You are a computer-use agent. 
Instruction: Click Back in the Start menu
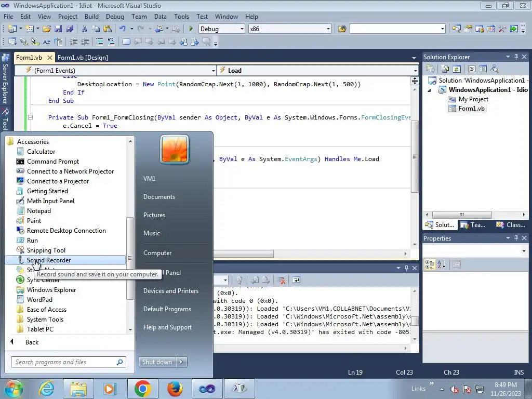[32, 342]
